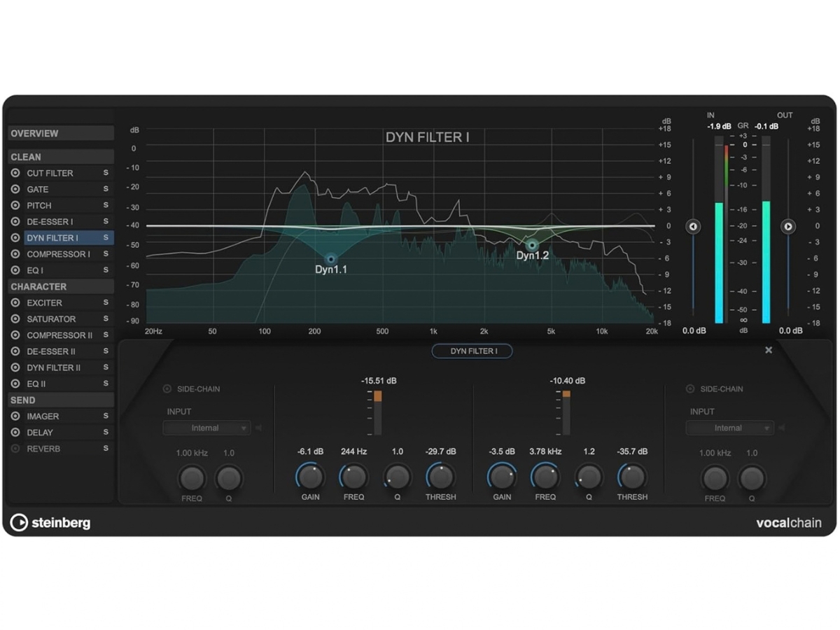
Task: Enable the right SIDE-CHAIN button
Action: (689, 388)
